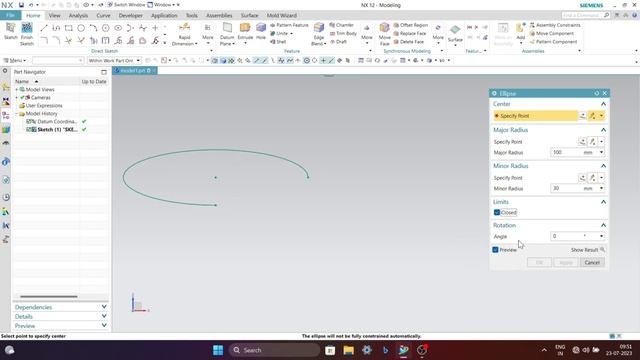Image resolution: width=640 pixels, height=360 pixels.
Task: Open the Within Work Part Only dropdown
Action: (x=114, y=60)
